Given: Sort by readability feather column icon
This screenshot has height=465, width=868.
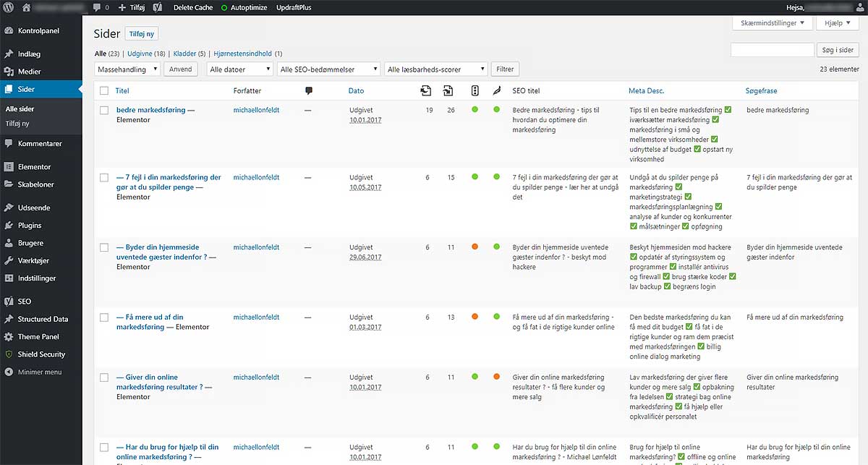Looking at the screenshot, I should (496, 91).
